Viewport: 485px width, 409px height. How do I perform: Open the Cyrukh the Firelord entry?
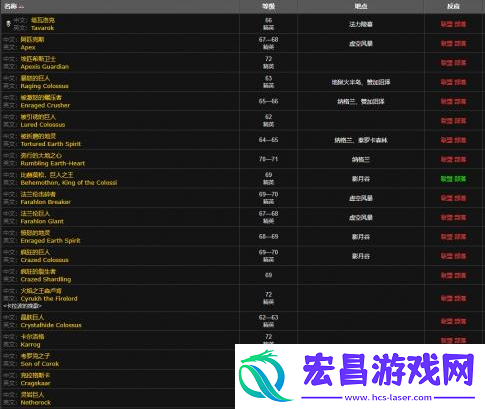(49, 299)
